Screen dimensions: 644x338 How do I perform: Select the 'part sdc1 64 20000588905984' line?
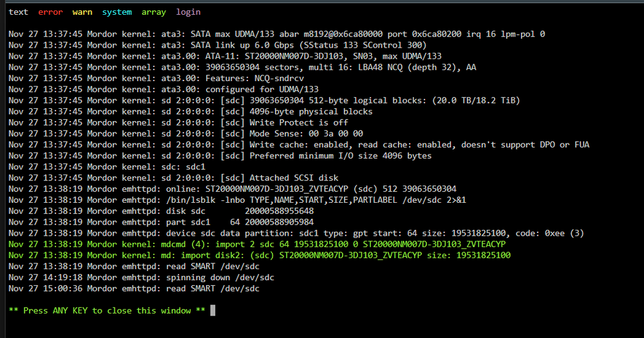click(x=161, y=223)
